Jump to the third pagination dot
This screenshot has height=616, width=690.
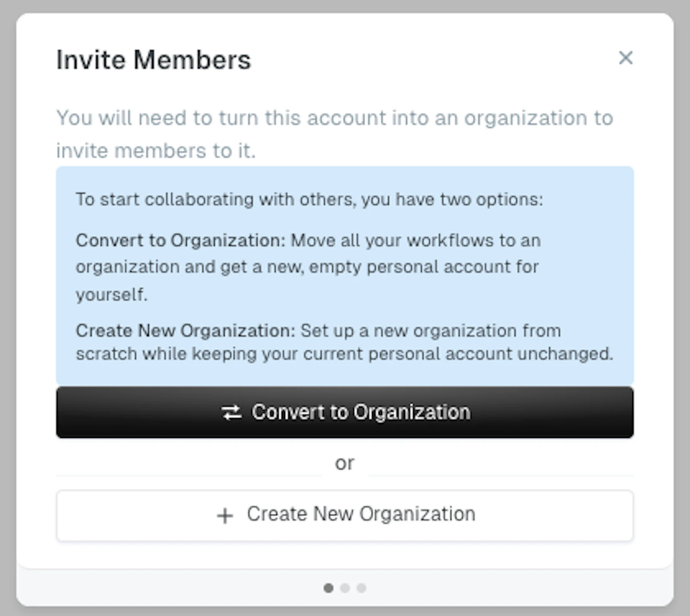coord(361,588)
